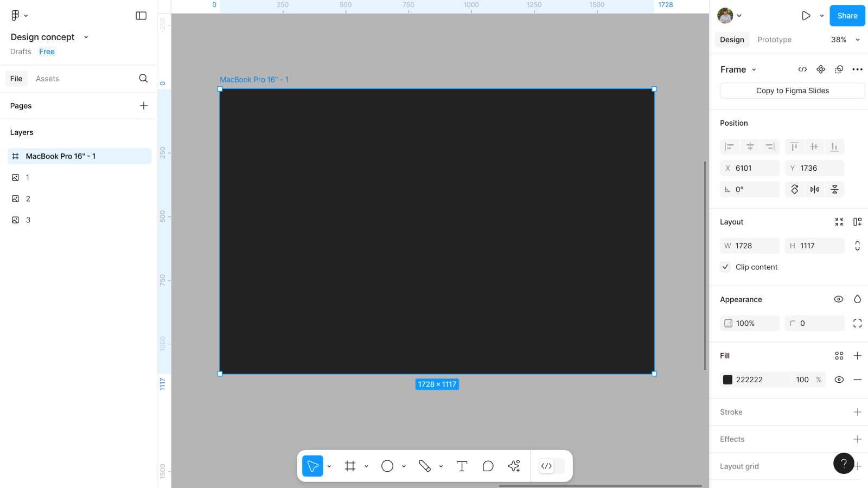Toggle the sidebar collapse icon

(x=141, y=16)
